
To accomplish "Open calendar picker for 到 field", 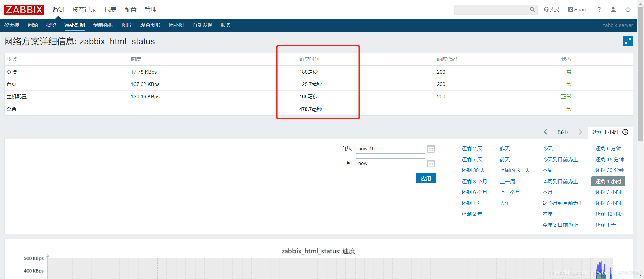I will tap(431, 164).
